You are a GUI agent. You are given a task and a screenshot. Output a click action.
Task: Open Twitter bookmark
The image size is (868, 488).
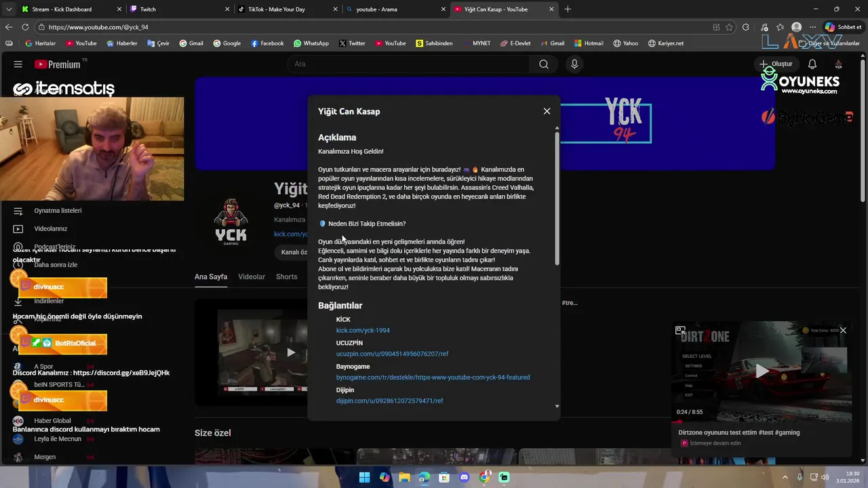coord(351,43)
